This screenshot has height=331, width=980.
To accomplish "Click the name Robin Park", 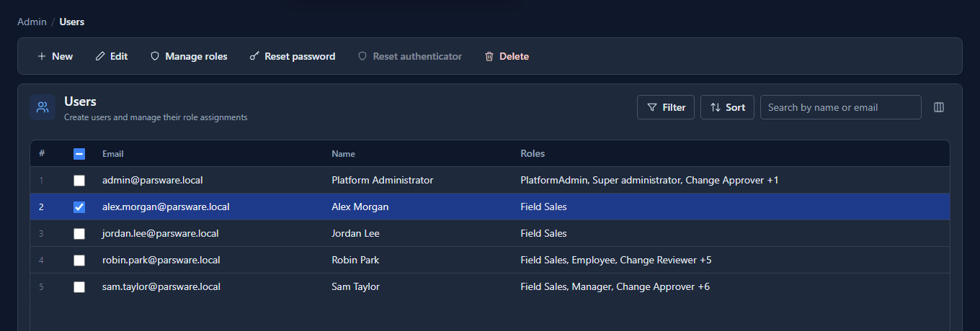I will point(355,260).
